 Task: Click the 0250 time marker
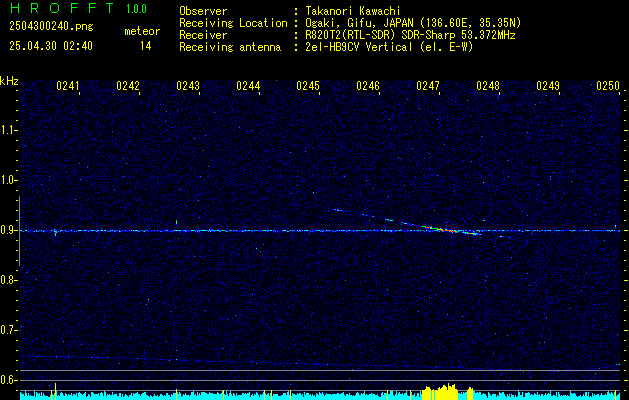608,86
